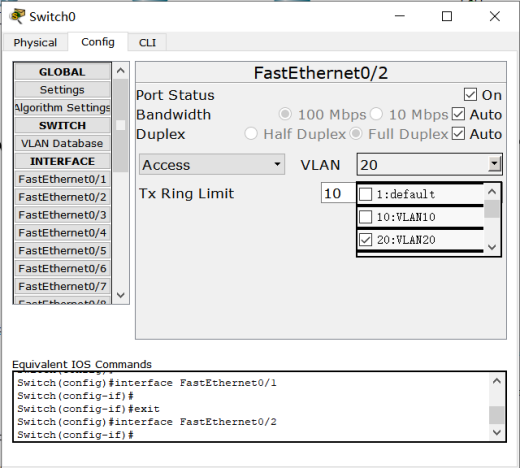520x468 pixels.
Task: Click the sidebar scrollbar thumb
Action: (121, 126)
